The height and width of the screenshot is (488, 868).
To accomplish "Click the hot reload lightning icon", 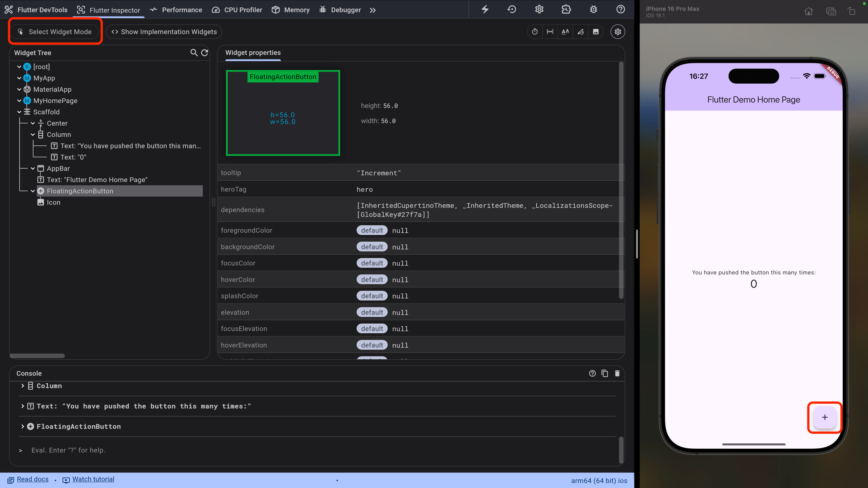I will (485, 9).
